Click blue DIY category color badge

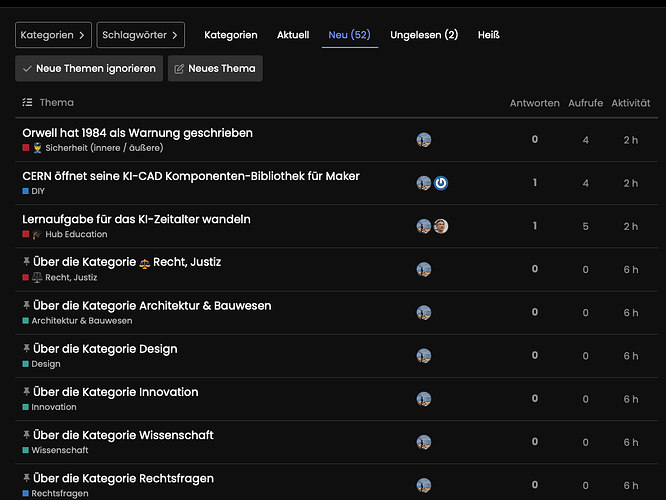coord(25,191)
